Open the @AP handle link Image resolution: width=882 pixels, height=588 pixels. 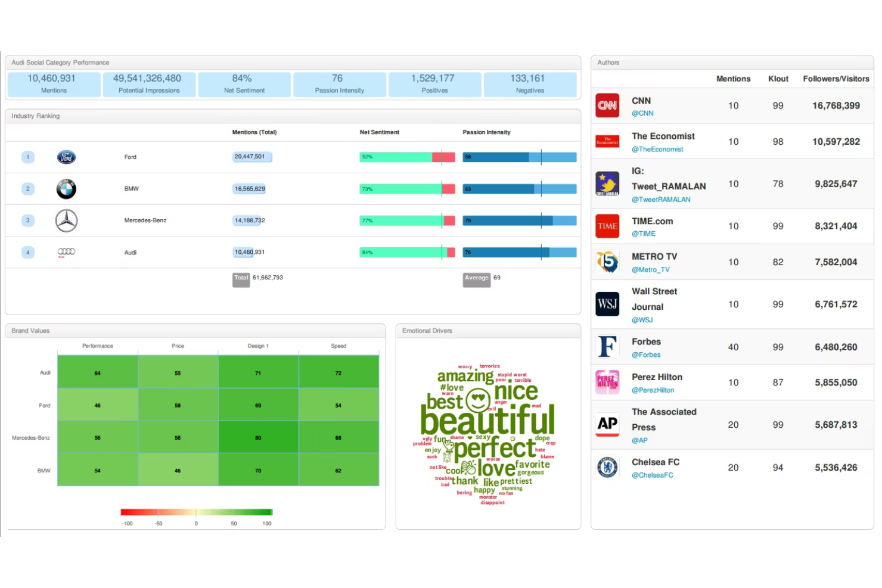639,440
